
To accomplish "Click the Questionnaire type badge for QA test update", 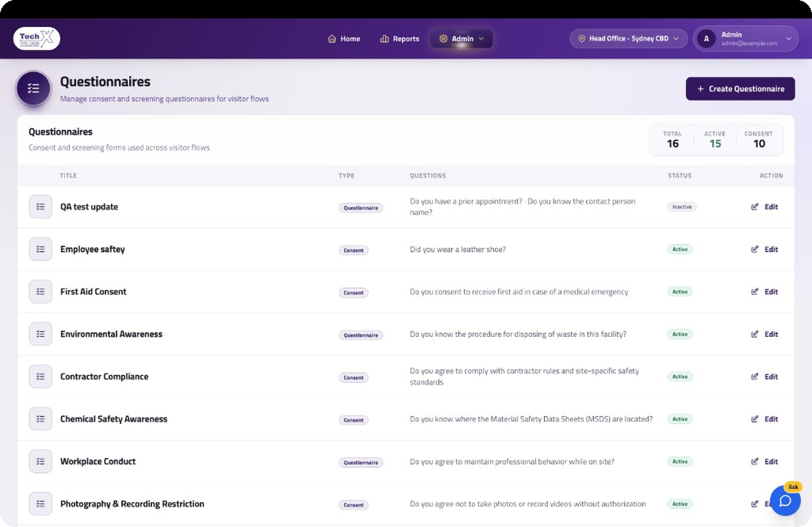I will point(361,208).
